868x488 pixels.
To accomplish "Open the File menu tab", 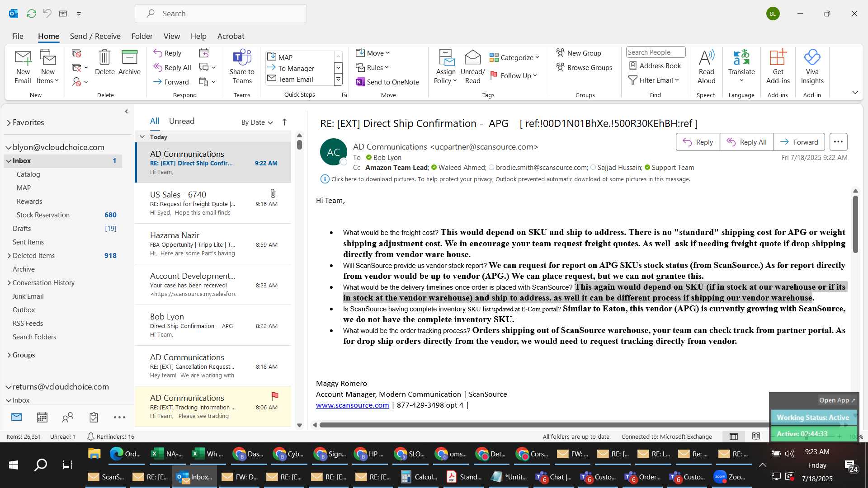I will click(18, 36).
